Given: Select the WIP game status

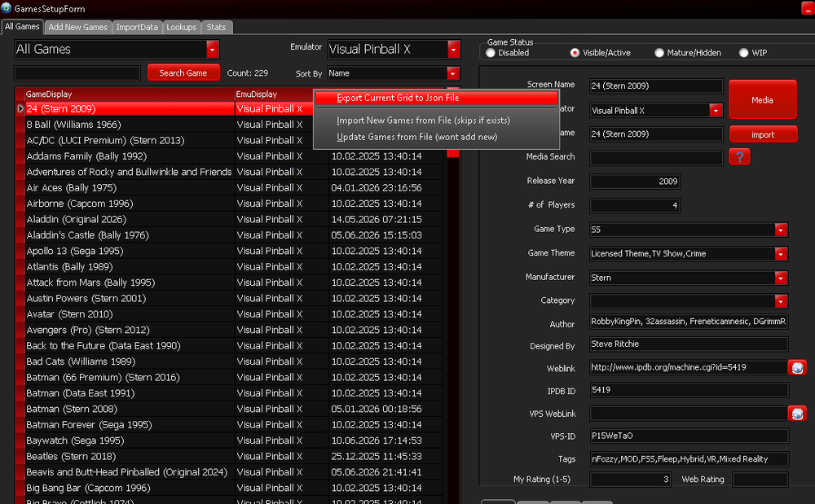Looking at the screenshot, I should coord(744,52).
